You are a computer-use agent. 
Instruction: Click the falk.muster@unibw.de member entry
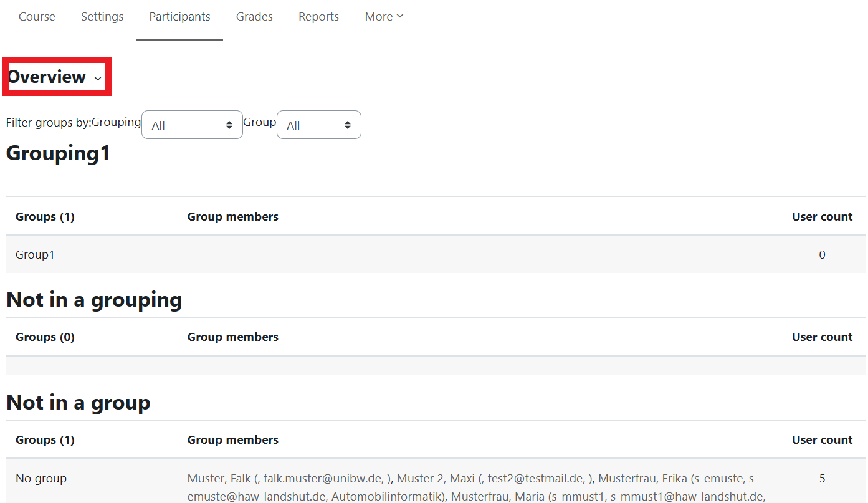tap(322, 479)
